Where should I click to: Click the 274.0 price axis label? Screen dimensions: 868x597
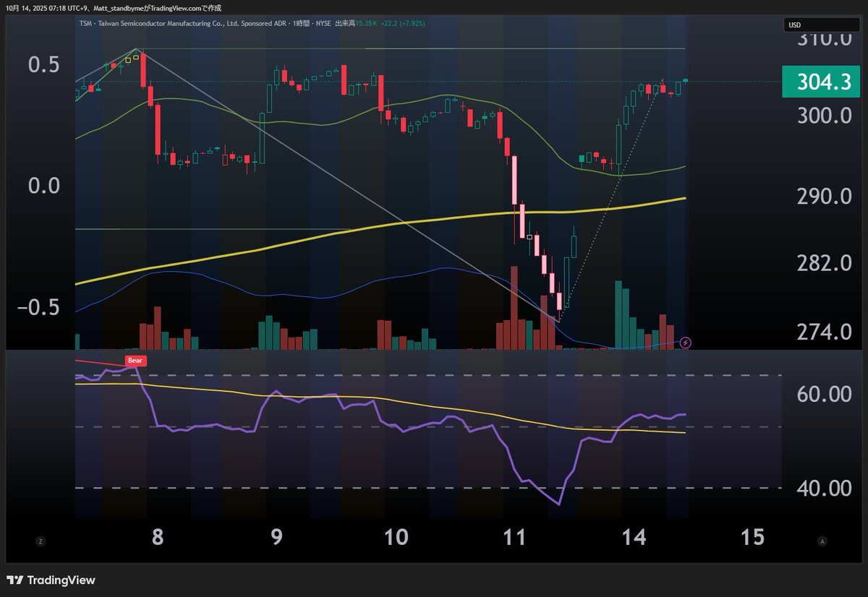pyautogui.click(x=825, y=332)
